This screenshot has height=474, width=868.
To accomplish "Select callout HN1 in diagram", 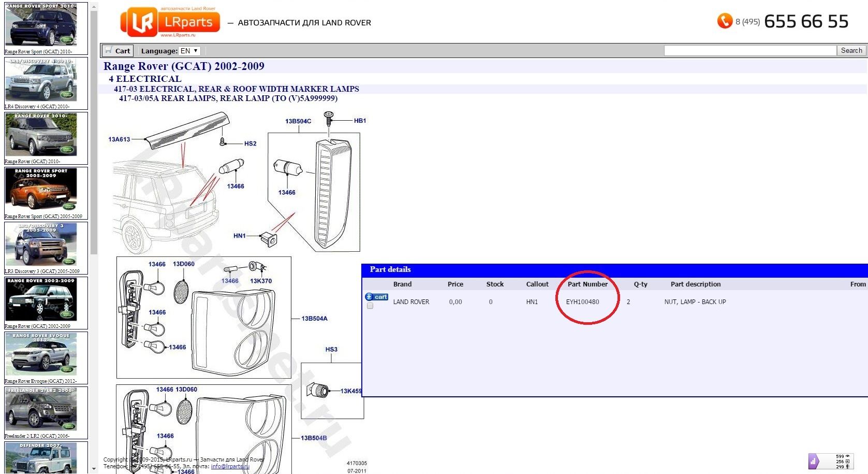I will pos(240,236).
